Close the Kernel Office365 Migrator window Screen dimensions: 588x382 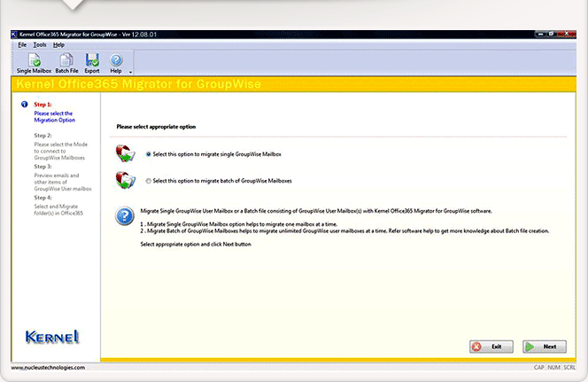[x=567, y=35]
